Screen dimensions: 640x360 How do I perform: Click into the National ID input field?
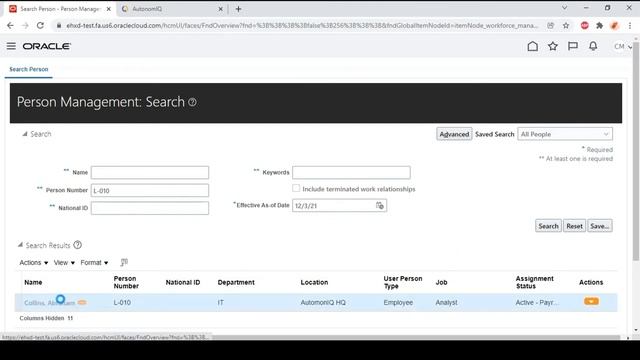(x=150, y=208)
